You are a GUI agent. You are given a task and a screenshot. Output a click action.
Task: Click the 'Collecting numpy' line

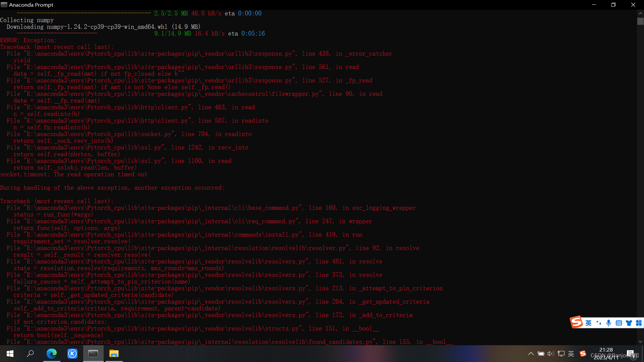tap(27, 20)
